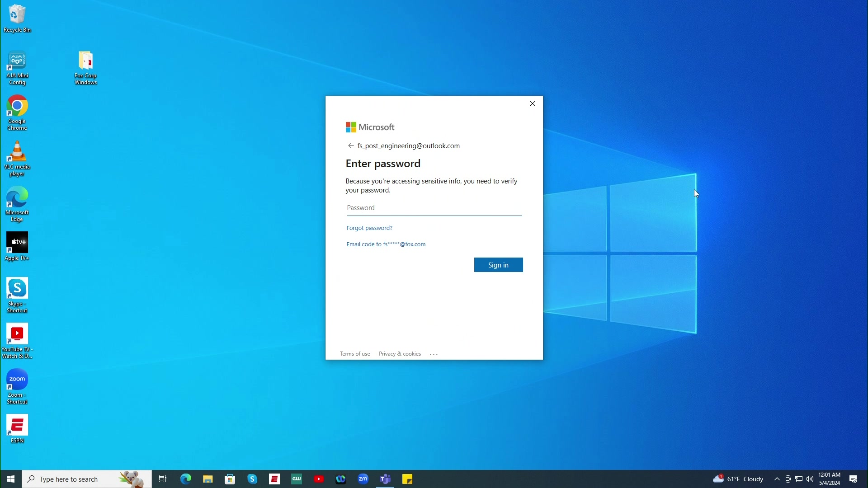Image resolution: width=868 pixels, height=488 pixels.
Task: Focus the Password field
Action: [434, 208]
